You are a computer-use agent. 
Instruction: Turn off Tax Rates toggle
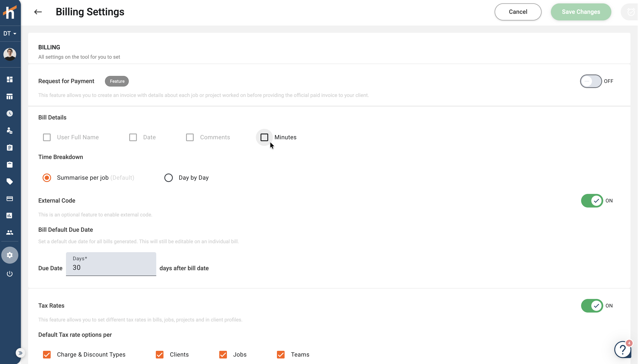pos(592,306)
